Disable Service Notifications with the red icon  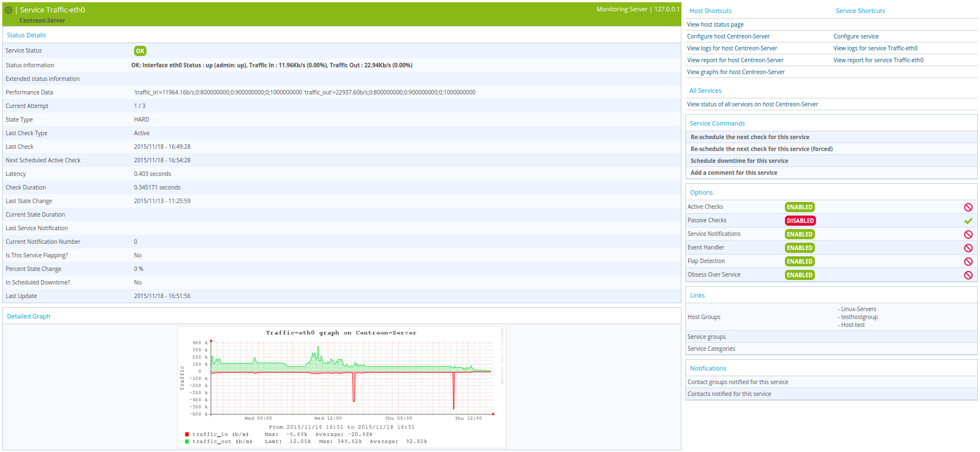968,234
